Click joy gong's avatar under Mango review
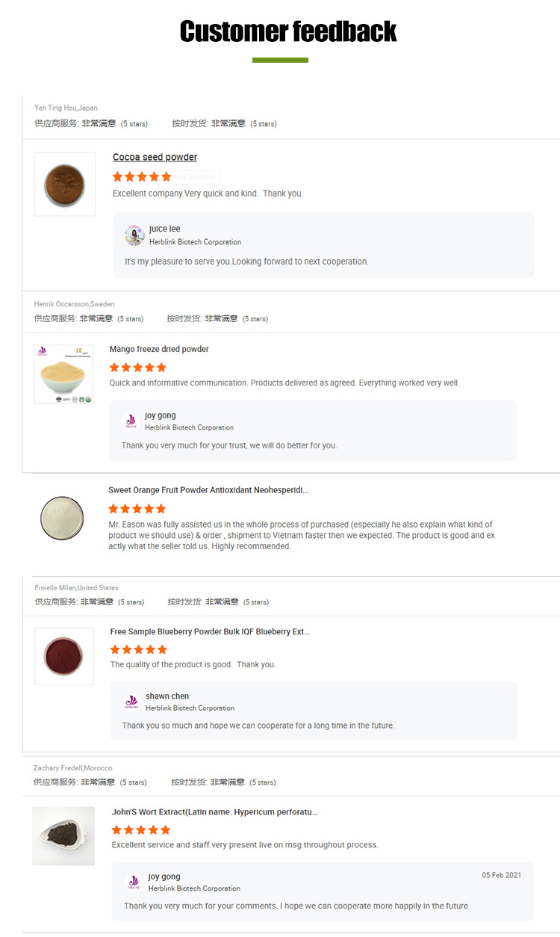Image resolution: width=560 pixels, height=937 pixels. (131, 421)
